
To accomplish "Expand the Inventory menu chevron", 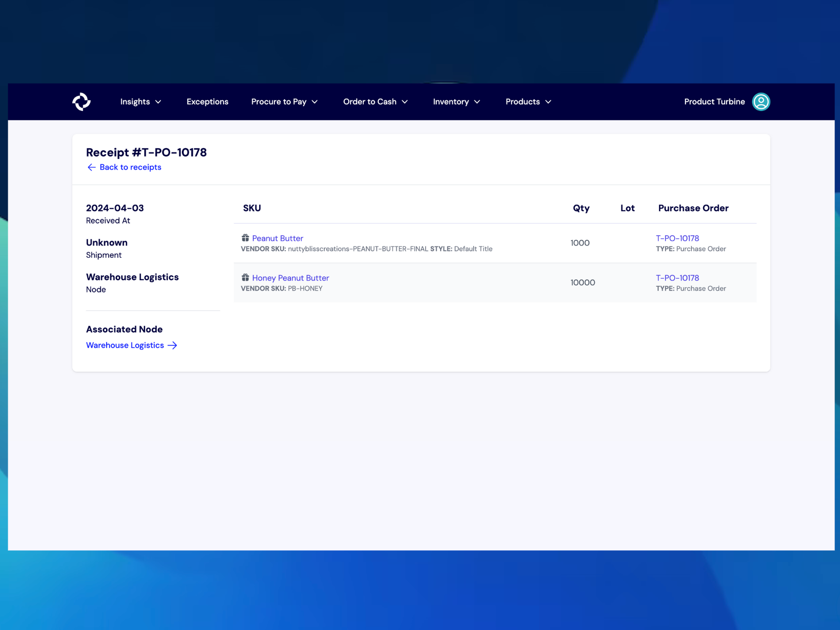I will pyautogui.click(x=477, y=102).
